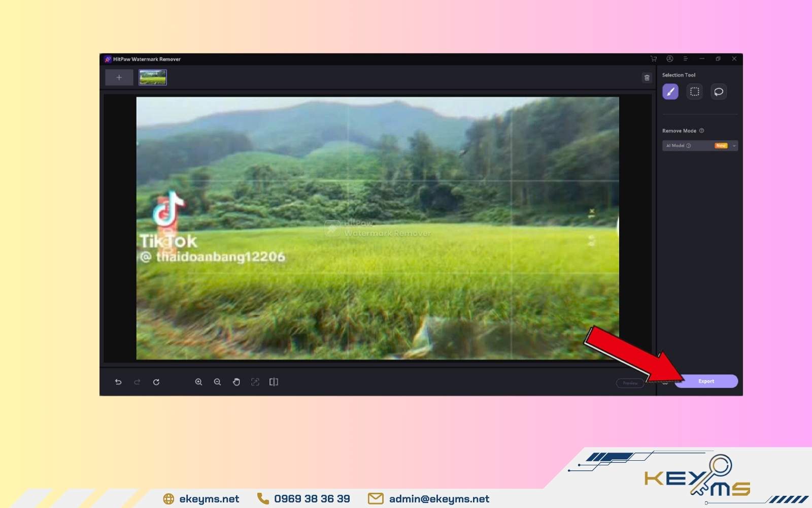812x508 pixels.
Task: Click the HitPaw Watermark Remover app logo
Action: coord(108,59)
